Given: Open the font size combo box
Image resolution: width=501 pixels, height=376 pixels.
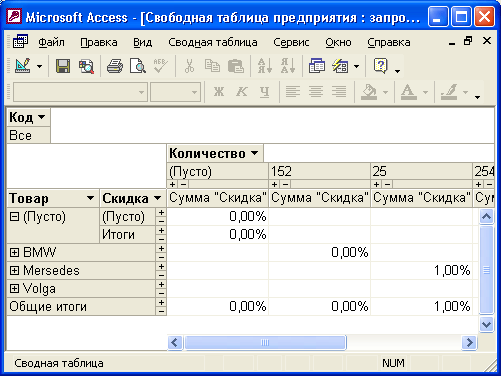Looking at the screenshot, I should [175, 92].
